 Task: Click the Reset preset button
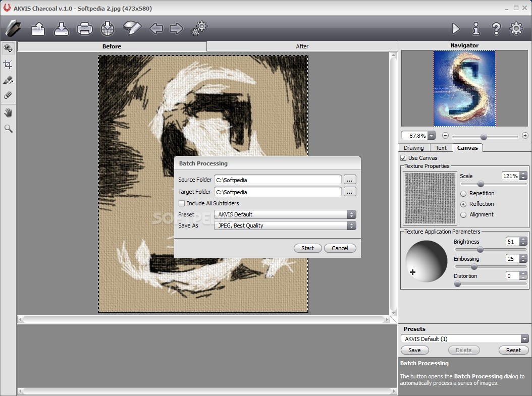pyautogui.click(x=514, y=350)
